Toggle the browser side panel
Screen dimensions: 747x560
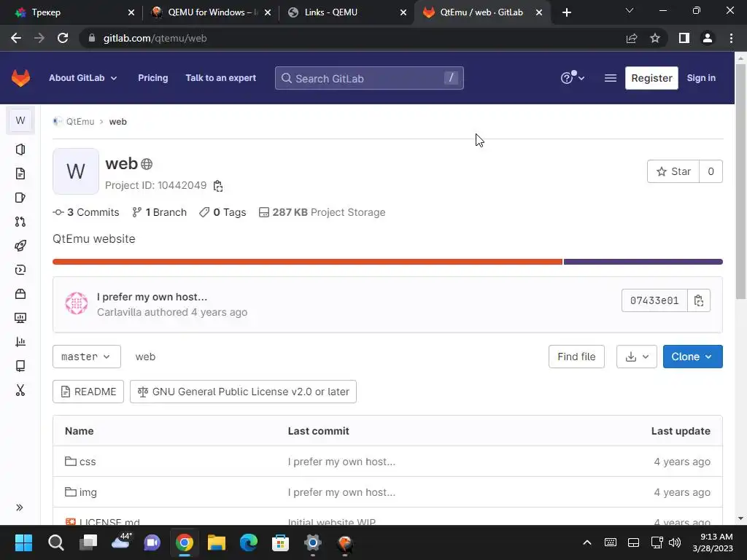pos(684,38)
